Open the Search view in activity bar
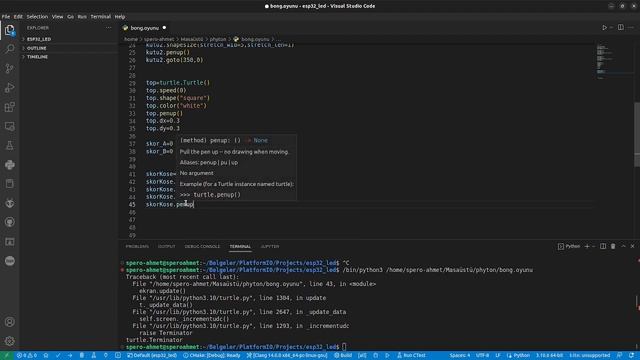 [x=9, y=49]
